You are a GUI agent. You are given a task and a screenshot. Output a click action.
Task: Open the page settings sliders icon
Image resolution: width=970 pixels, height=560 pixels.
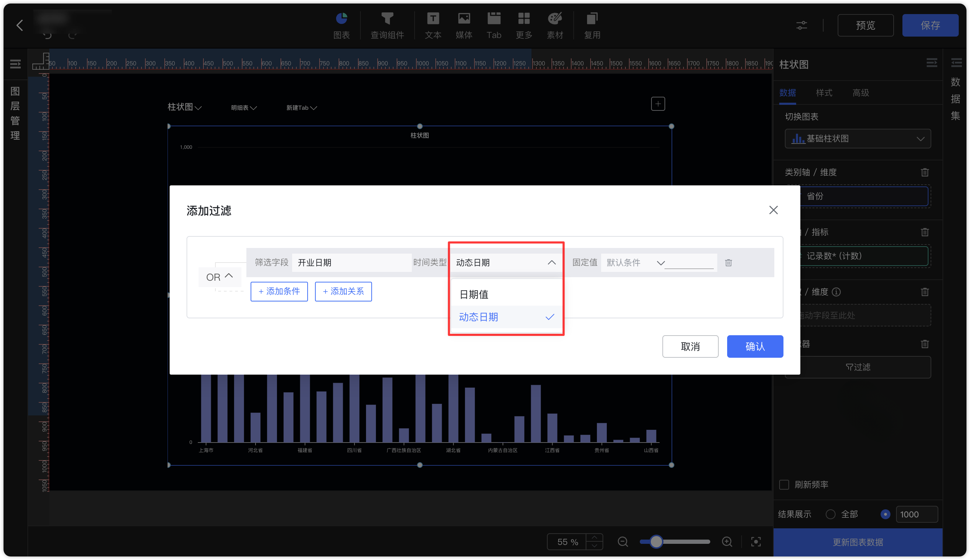pyautogui.click(x=801, y=25)
